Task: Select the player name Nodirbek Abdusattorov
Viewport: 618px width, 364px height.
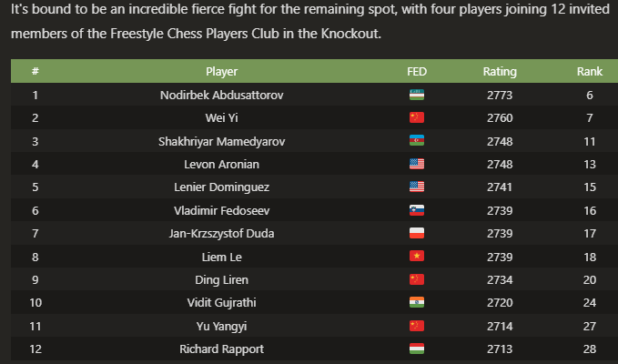Action: 222,95
